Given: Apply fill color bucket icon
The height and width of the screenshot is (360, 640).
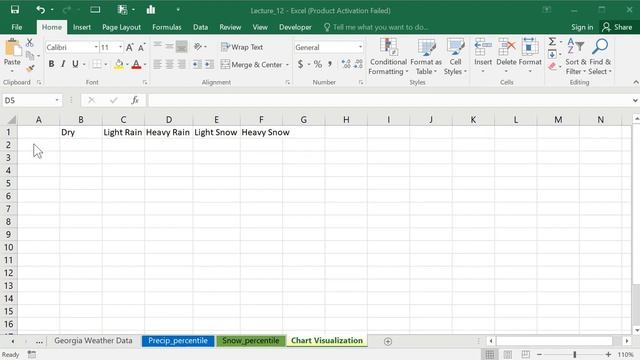Looking at the screenshot, I should [119, 64].
